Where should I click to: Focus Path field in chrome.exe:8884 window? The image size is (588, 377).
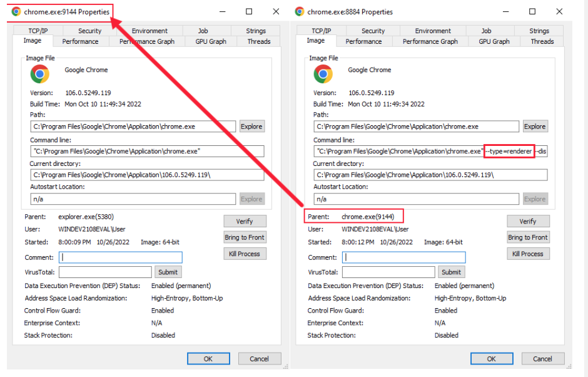point(417,127)
